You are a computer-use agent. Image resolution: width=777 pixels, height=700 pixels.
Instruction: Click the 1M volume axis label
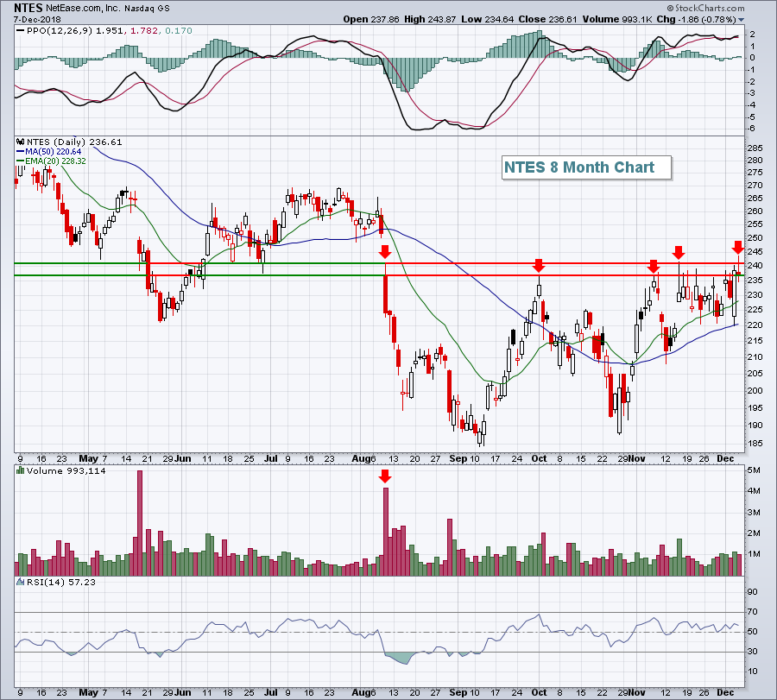click(754, 554)
